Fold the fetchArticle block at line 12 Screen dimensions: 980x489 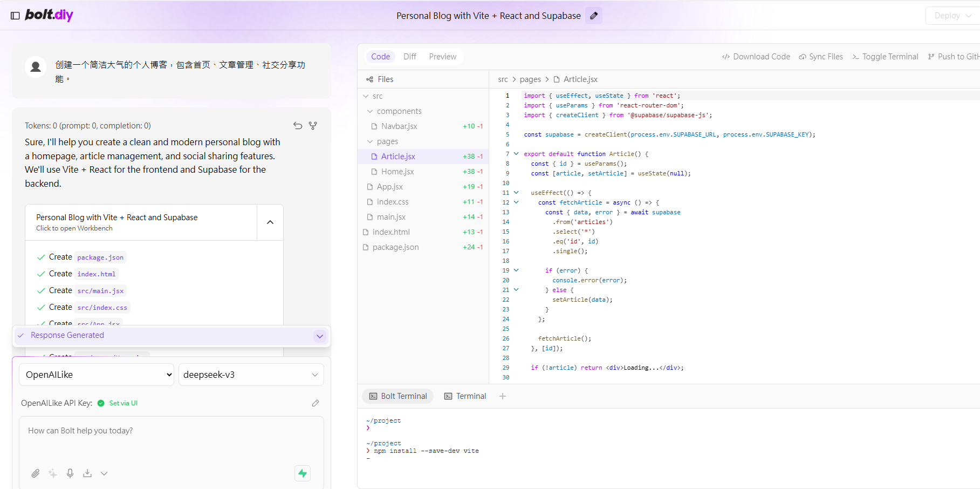516,202
